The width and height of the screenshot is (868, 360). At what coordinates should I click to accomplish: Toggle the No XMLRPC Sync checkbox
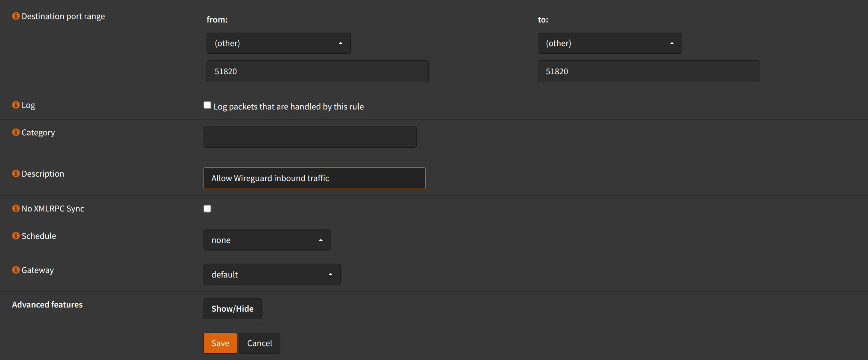[x=207, y=208]
